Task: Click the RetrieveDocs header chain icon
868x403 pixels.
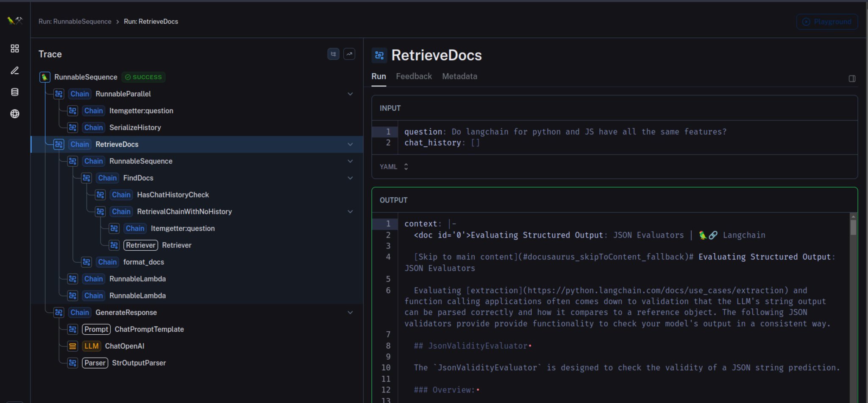Action: 379,55
